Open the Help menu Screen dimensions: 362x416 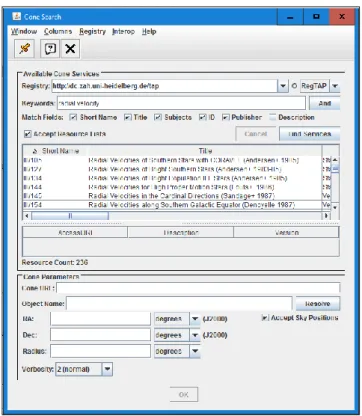(149, 31)
